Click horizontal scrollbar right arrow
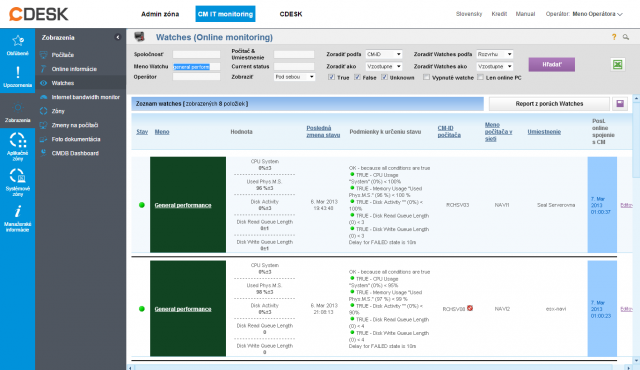This screenshot has width=640, height=370. tap(629, 368)
